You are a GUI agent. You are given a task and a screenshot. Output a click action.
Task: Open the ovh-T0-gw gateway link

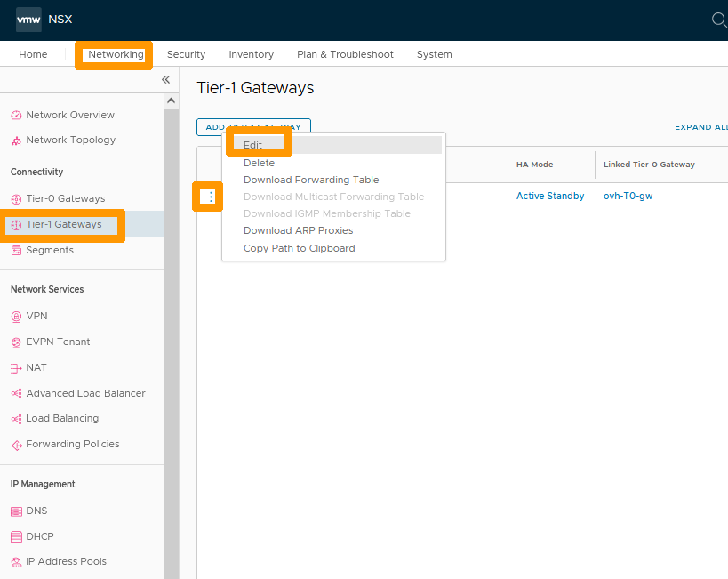[628, 196]
